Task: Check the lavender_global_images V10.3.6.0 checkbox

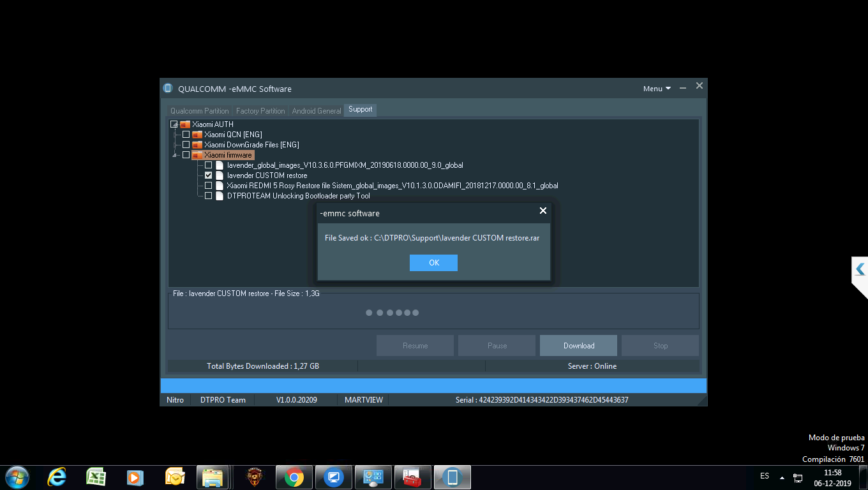Action: point(209,165)
